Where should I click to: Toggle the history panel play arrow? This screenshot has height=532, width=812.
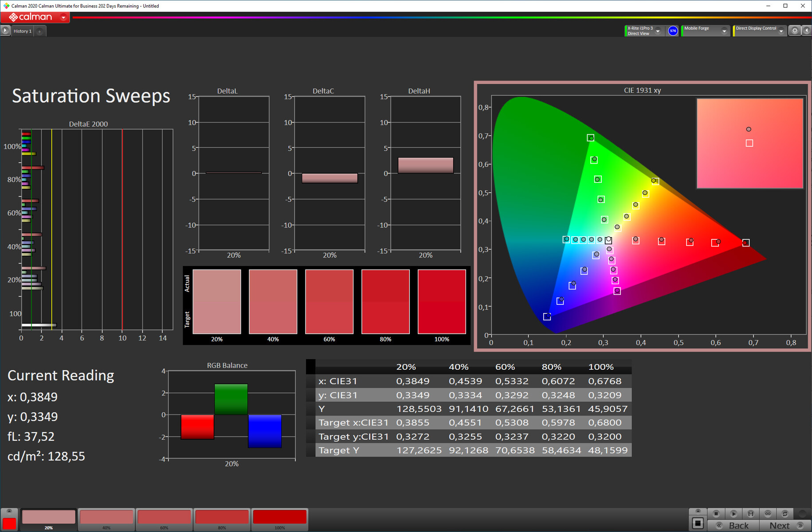[x=5, y=31]
